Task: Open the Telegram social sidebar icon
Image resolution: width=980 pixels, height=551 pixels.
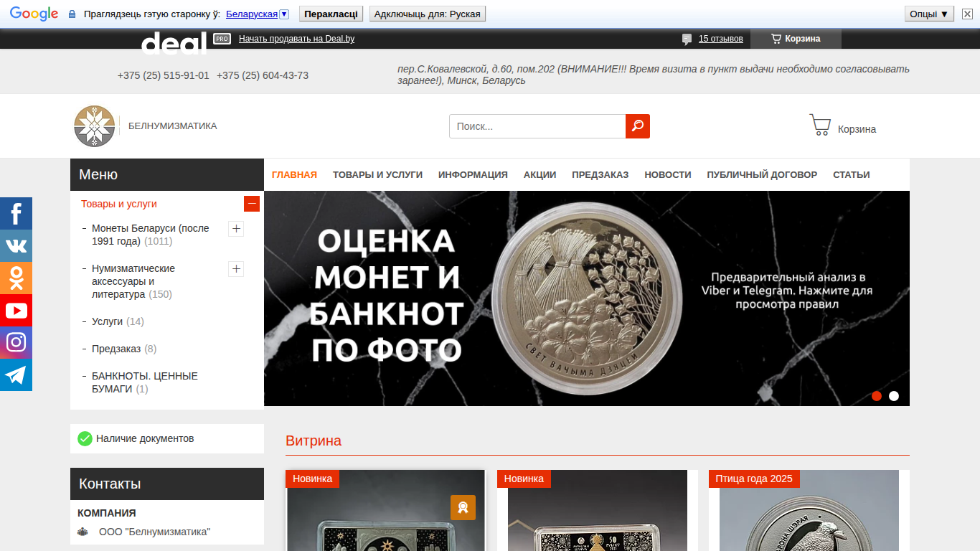Action: click(16, 375)
